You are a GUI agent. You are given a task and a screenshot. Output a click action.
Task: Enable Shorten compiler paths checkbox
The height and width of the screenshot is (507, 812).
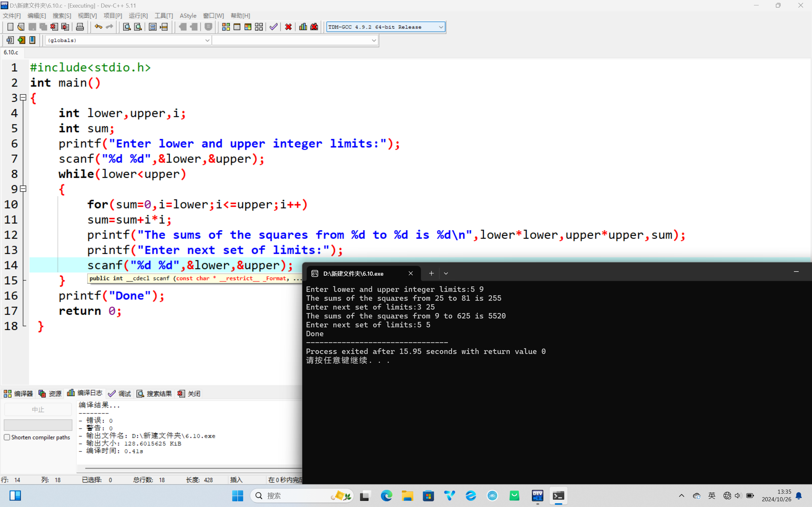7,437
